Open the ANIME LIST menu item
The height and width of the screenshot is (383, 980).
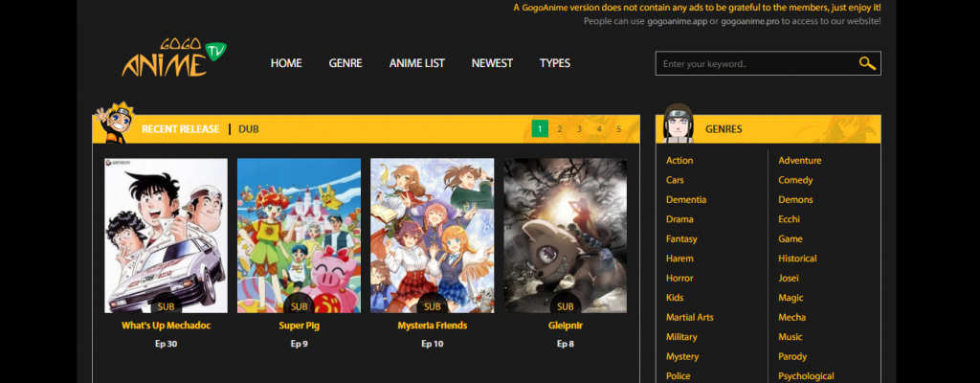417,63
